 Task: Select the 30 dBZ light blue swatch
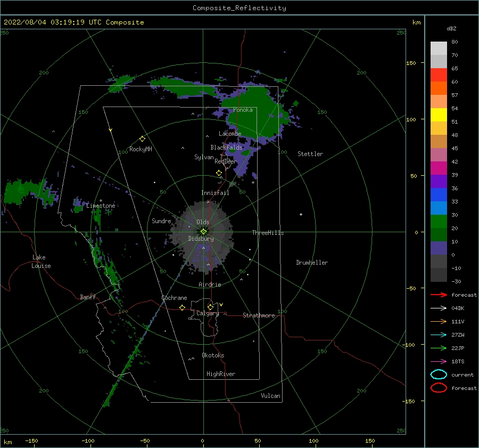click(439, 208)
